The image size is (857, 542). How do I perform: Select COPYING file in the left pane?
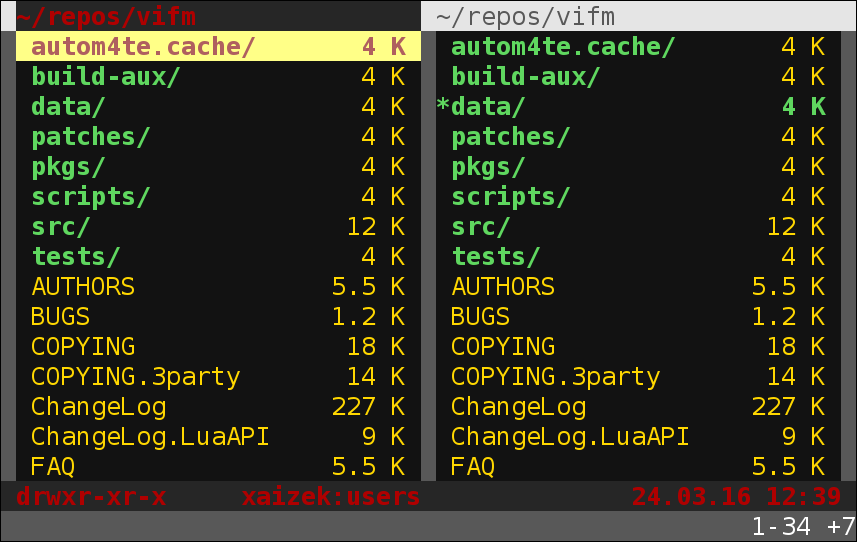pyautogui.click(x=219, y=347)
